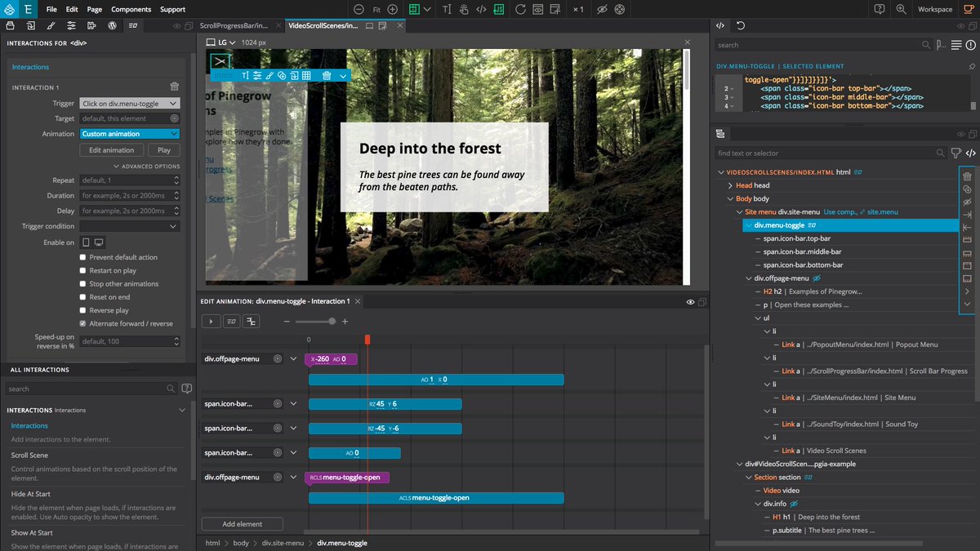Click the zoom out page icon
This screenshot has width=980, height=551.
(359, 9)
